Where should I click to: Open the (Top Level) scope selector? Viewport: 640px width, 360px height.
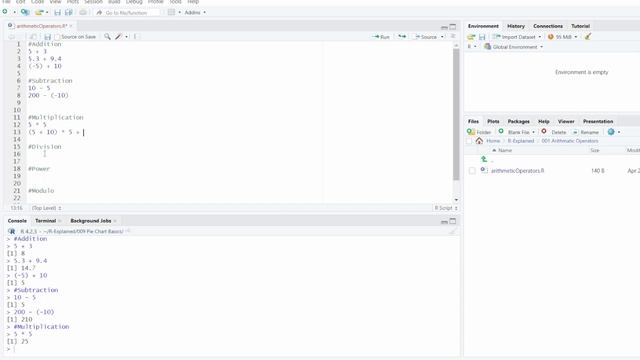(47, 208)
